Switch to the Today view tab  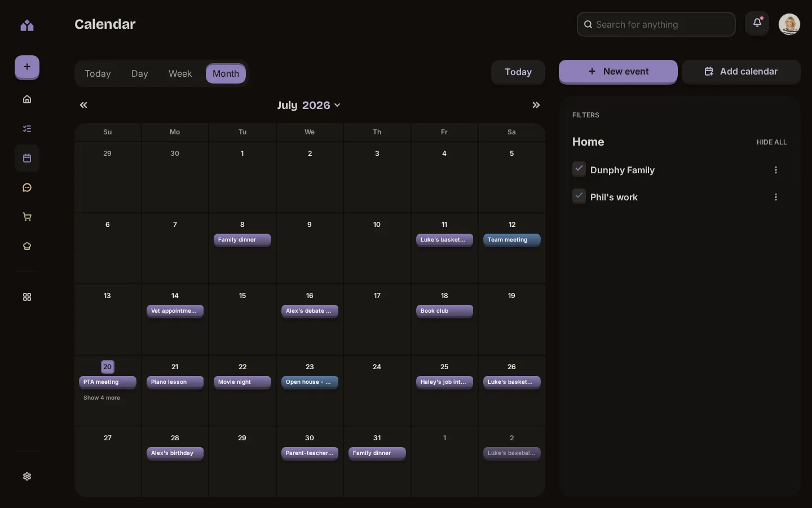click(98, 73)
